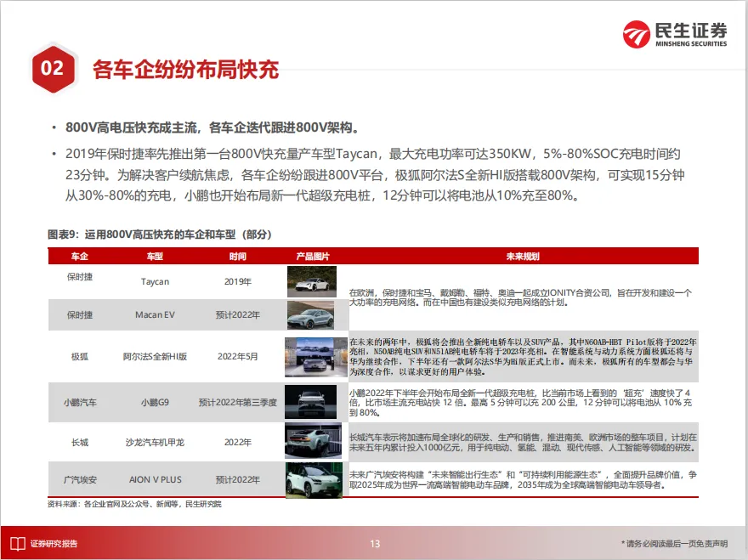Viewport: 748px width, 560px height.
Task: Click the Minsheng Securities logo
Action: (675, 34)
